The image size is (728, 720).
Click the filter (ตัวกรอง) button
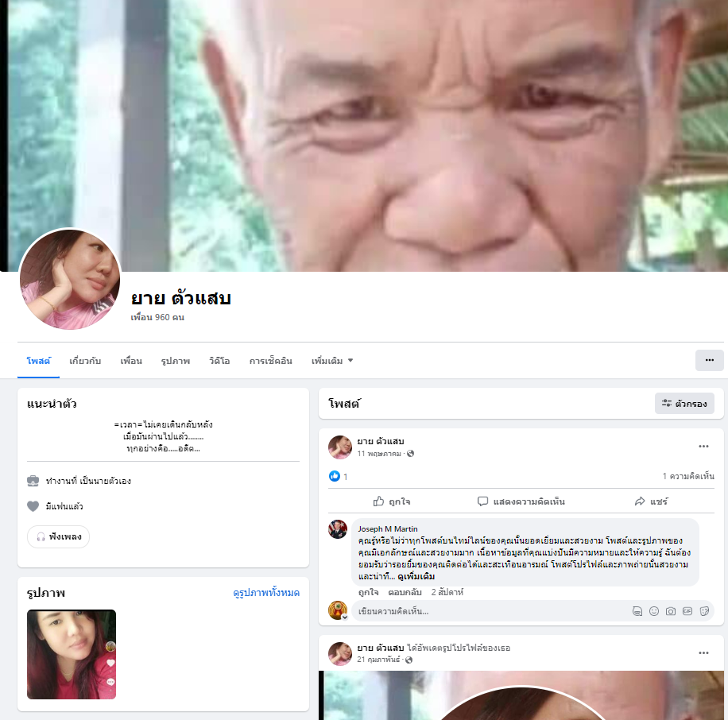click(684, 404)
